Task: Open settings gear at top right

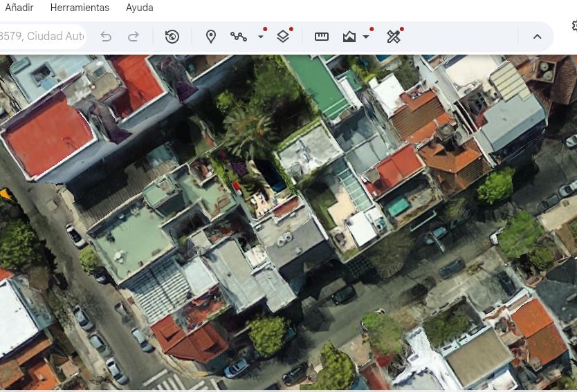Action: (574, 25)
